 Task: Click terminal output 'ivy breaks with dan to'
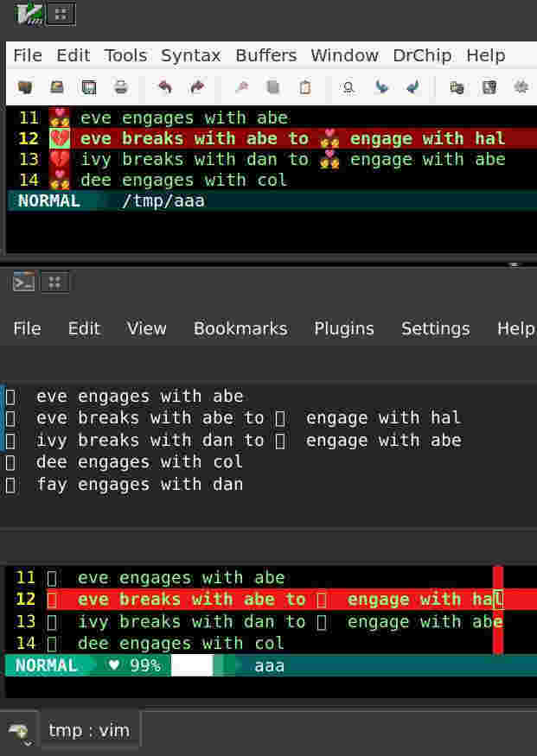150,440
